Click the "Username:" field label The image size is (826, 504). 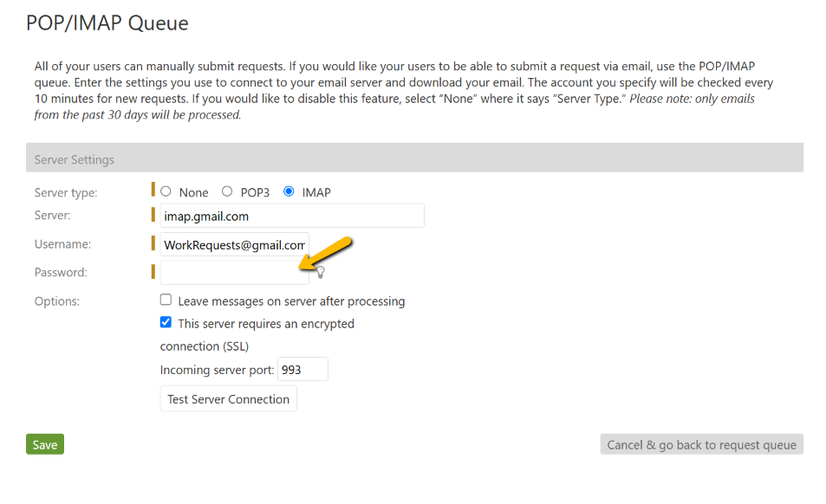[62, 244]
